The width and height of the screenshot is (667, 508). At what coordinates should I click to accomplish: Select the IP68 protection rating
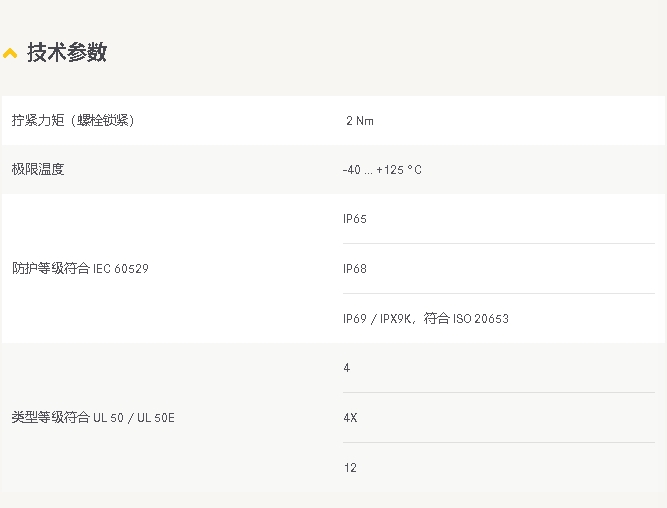[355, 269]
